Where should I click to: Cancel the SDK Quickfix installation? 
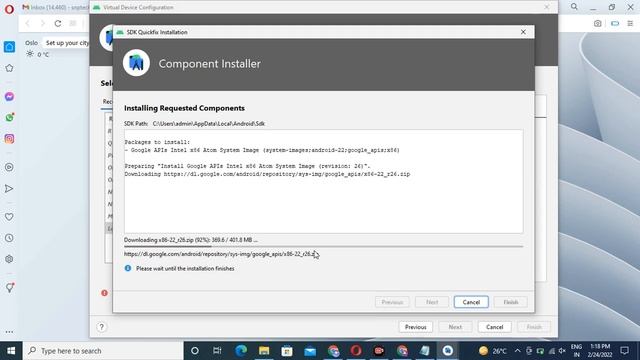471,302
